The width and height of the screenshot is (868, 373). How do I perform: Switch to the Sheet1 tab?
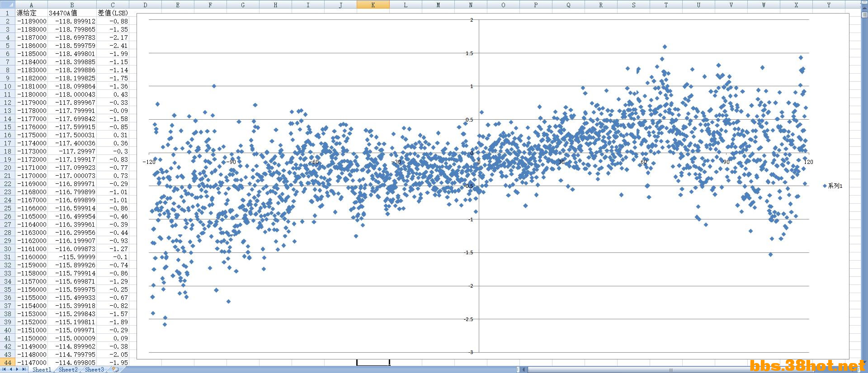(x=42, y=369)
